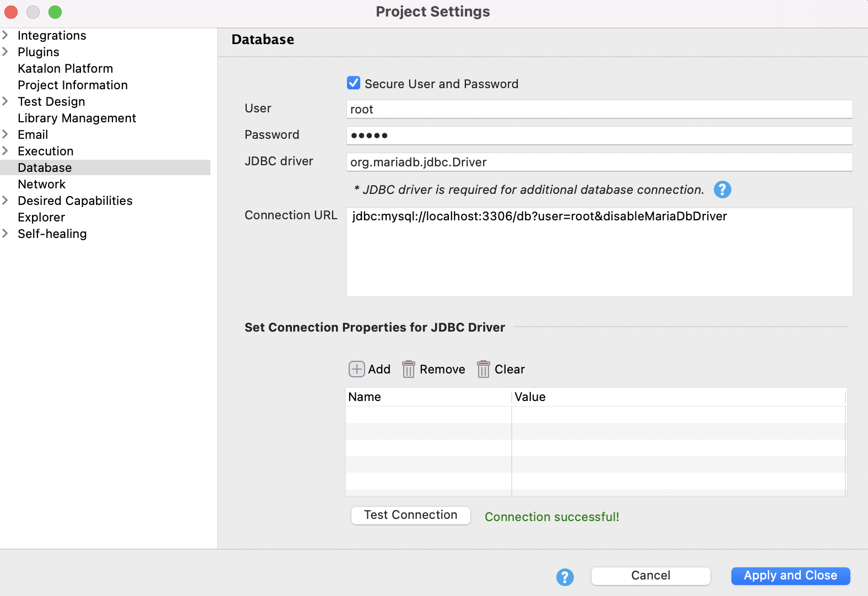Uncheck Secure User and Password
Screen dimensions: 868x596
coord(354,83)
